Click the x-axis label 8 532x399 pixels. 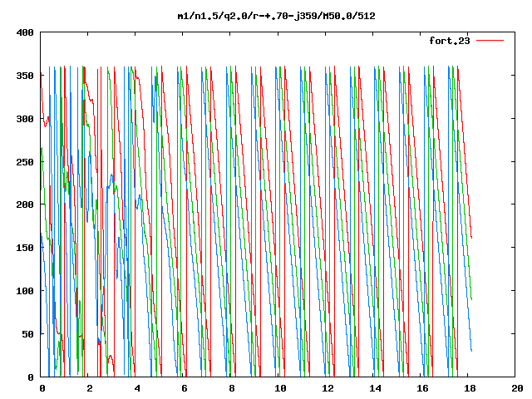[232, 388]
